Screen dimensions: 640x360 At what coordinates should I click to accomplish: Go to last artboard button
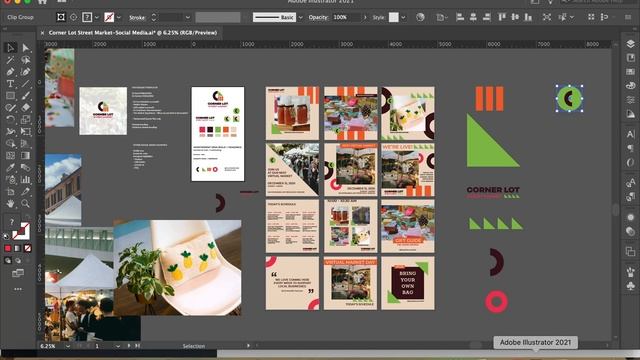138,346
